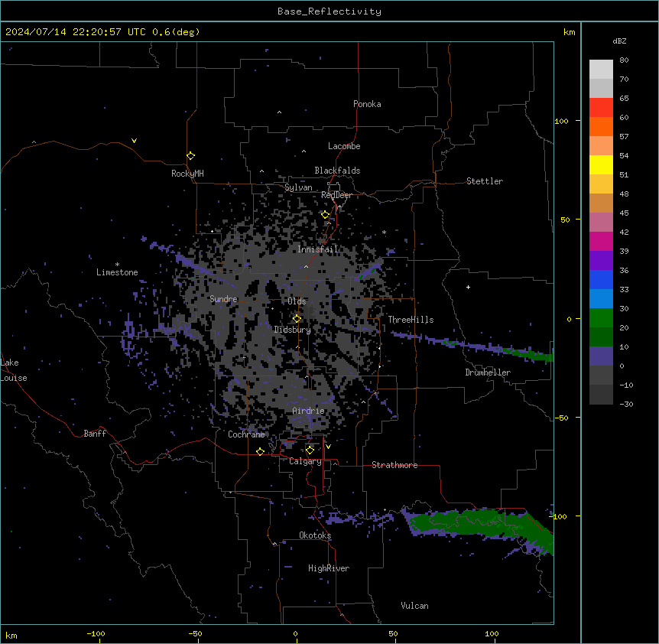Click the Vulcan town label
The height and width of the screenshot is (644, 659).
(x=414, y=606)
